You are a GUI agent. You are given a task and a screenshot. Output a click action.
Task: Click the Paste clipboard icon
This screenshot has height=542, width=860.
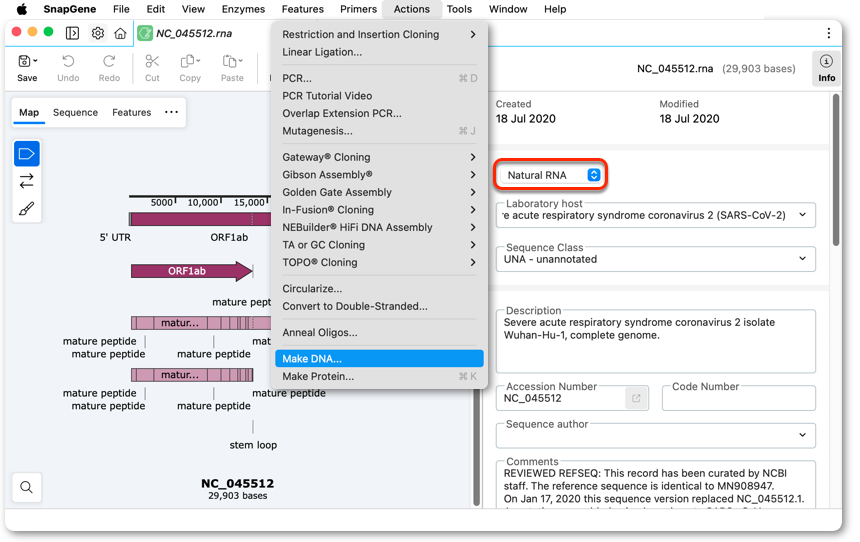pos(232,61)
